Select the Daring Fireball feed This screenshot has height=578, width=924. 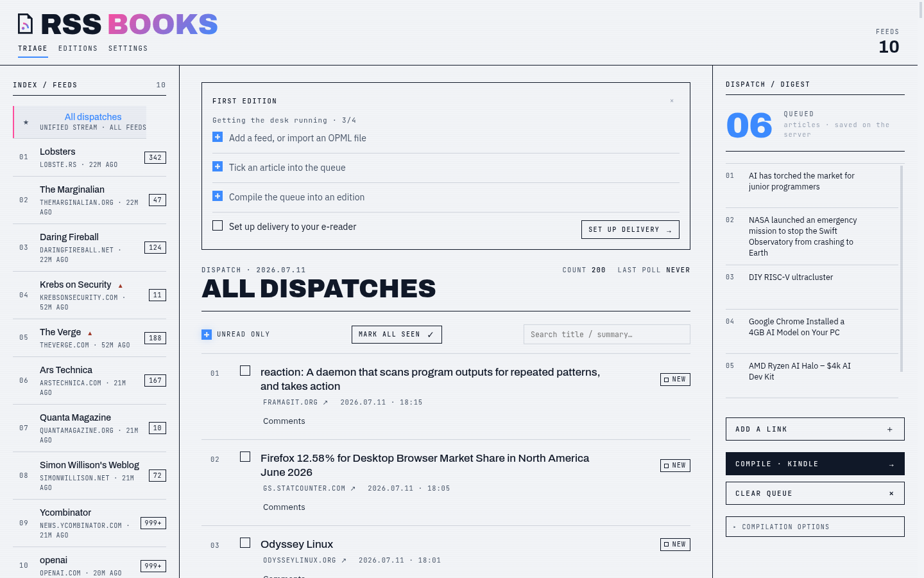click(89, 247)
